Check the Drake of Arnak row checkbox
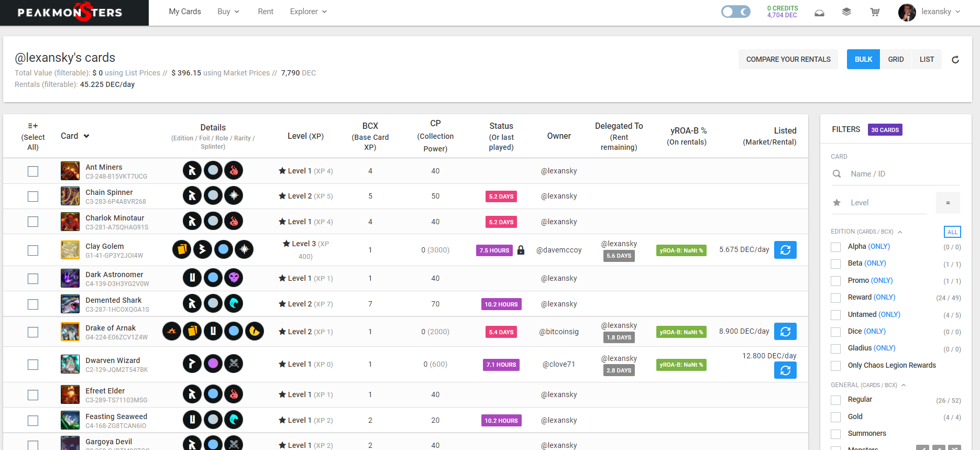Viewport: 980px width, 450px height. [33, 332]
